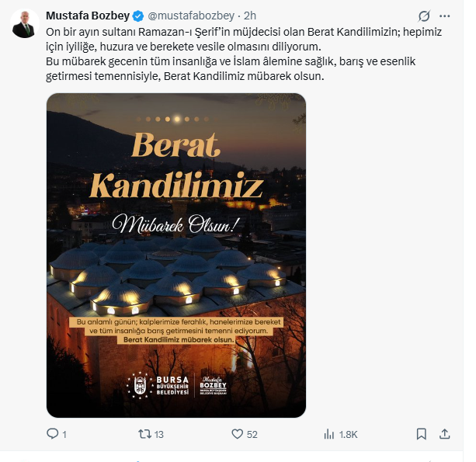Click the blue verified badge
Screen dimensions: 476x462
pyautogui.click(x=138, y=16)
